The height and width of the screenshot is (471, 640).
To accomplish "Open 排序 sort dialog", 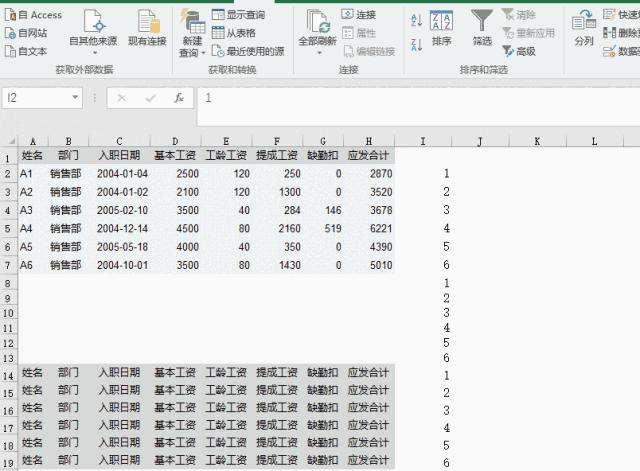I will pos(441,28).
